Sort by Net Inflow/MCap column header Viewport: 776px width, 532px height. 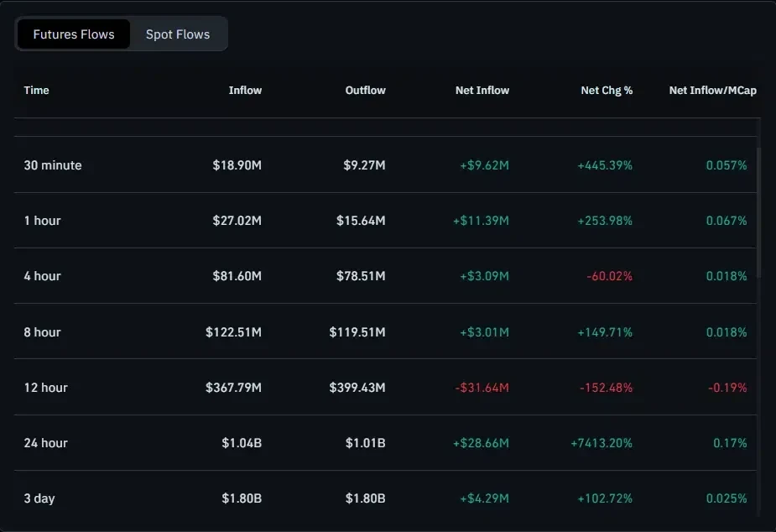[x=712, y=90]
